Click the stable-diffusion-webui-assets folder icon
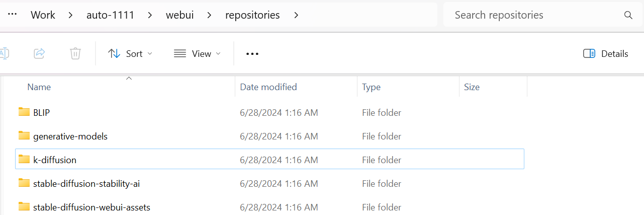 tap(24, 207)
